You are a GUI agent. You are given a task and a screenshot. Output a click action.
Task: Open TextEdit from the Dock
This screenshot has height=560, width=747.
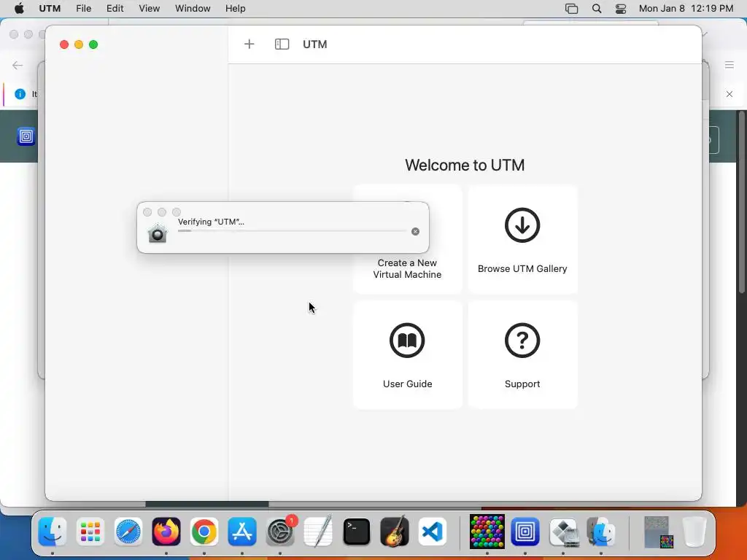318,532
